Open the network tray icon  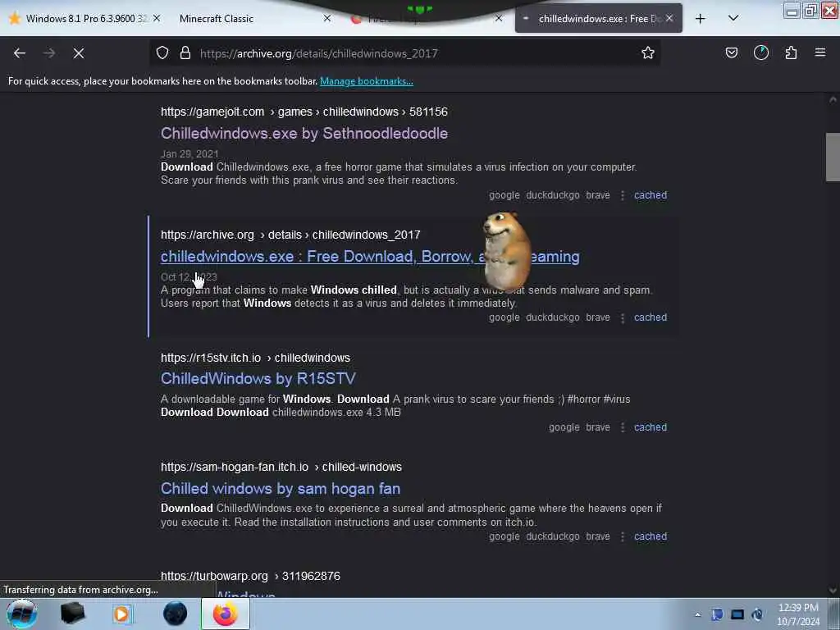[x=737, y=614]
